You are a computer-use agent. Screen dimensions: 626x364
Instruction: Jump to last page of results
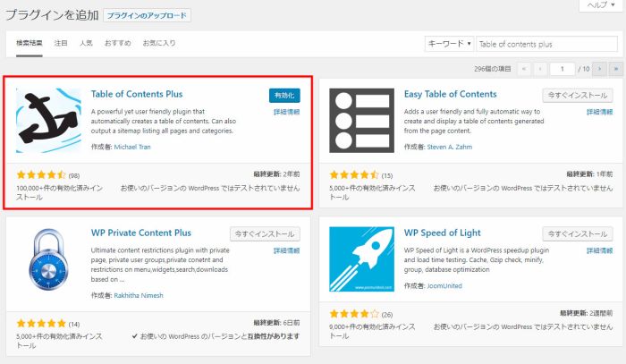click(615, 69)
